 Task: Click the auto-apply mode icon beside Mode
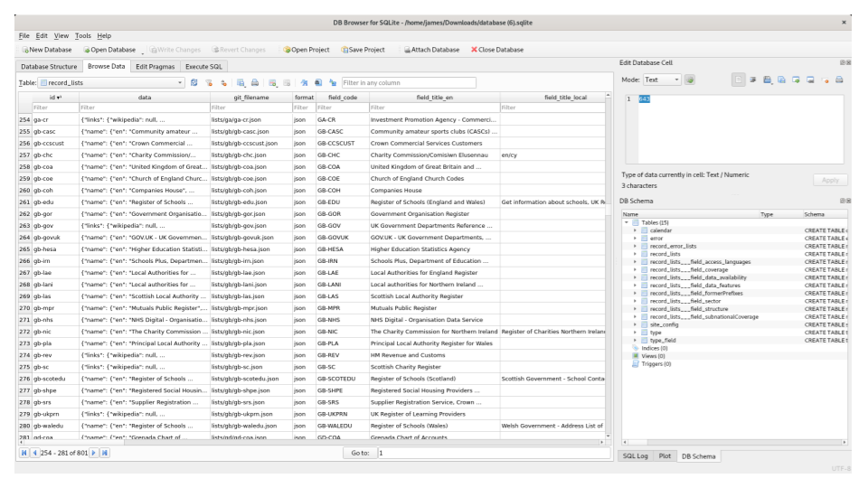(x=690, y=80)
